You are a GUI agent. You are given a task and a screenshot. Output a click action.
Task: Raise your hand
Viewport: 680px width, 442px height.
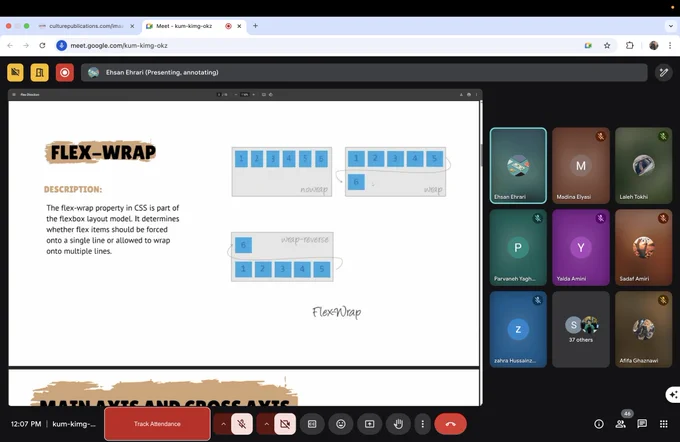pyautogui.click(x=398, y=424)
